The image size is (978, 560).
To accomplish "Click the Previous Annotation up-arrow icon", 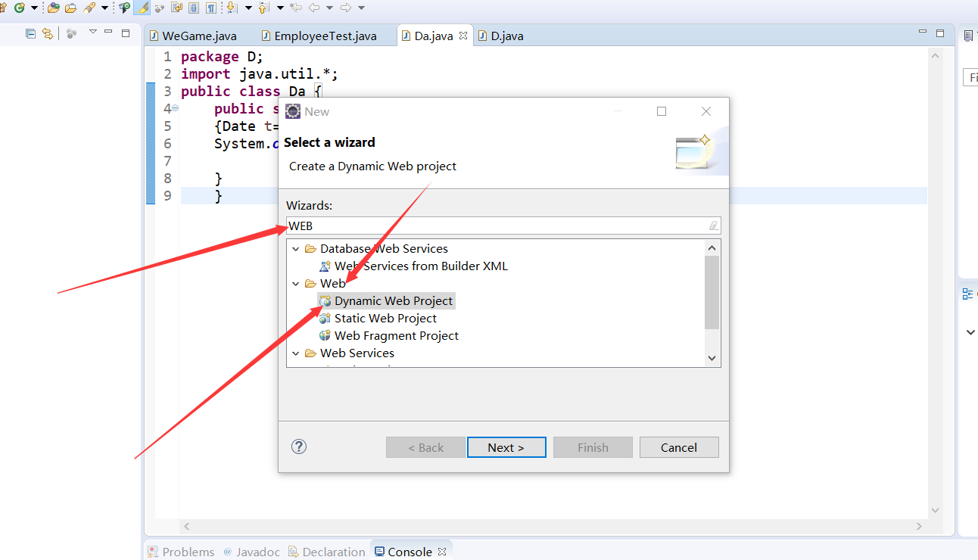I will click(x=263, y=8).
